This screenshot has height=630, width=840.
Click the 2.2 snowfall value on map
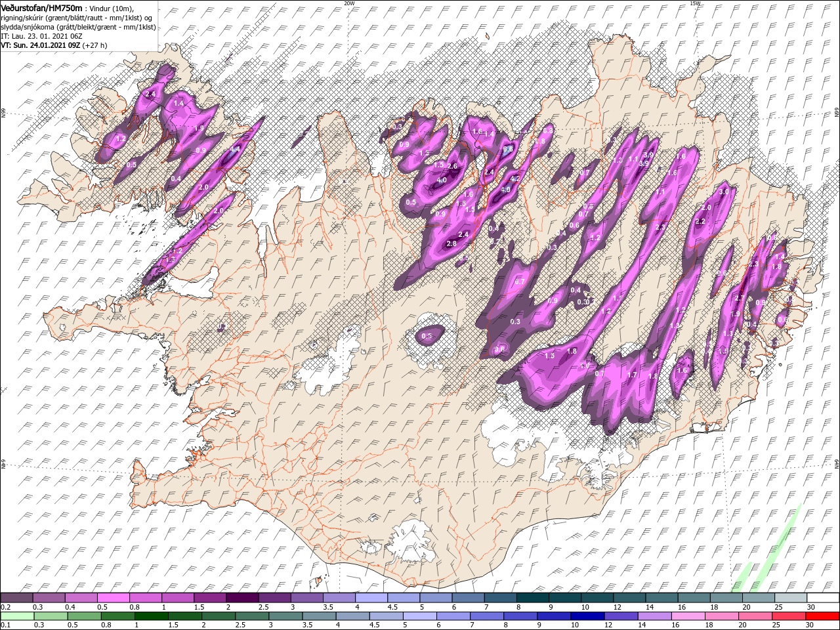700,222
